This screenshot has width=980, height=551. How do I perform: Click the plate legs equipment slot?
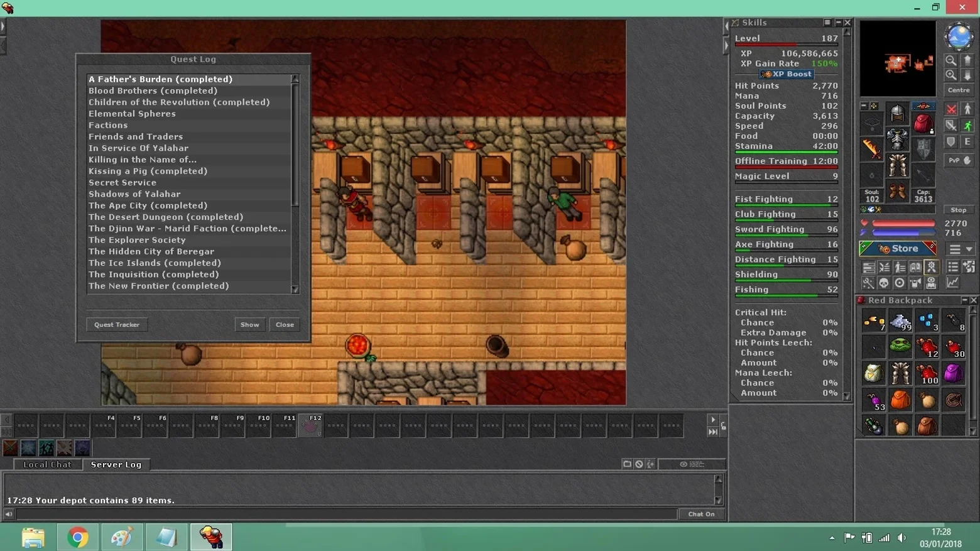point(897,165)
